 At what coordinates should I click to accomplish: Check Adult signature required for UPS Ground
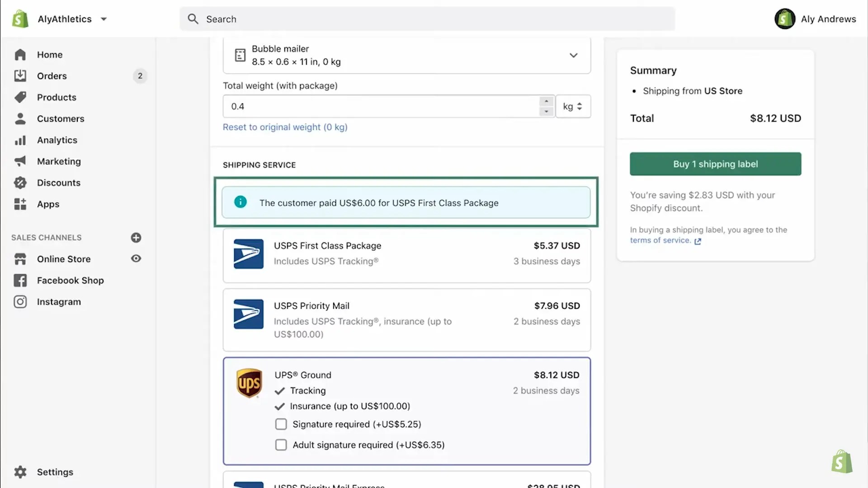281,445
